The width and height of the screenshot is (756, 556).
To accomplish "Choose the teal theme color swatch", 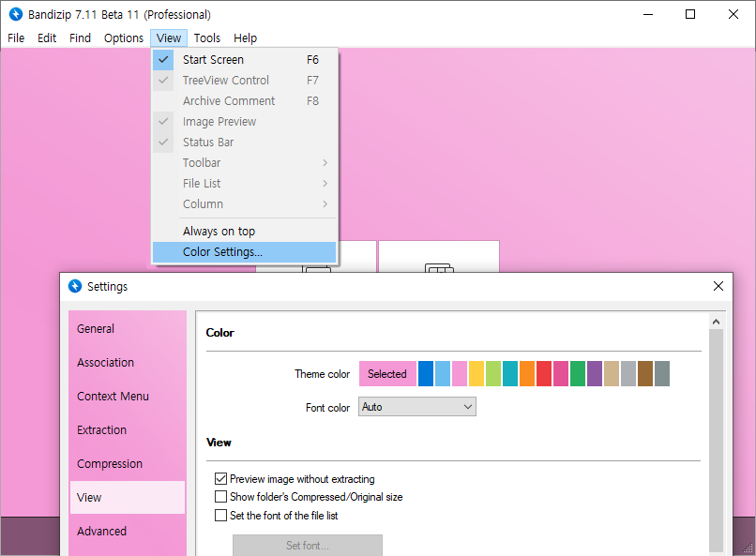I will pyautogui.click(x=510, y=374).
